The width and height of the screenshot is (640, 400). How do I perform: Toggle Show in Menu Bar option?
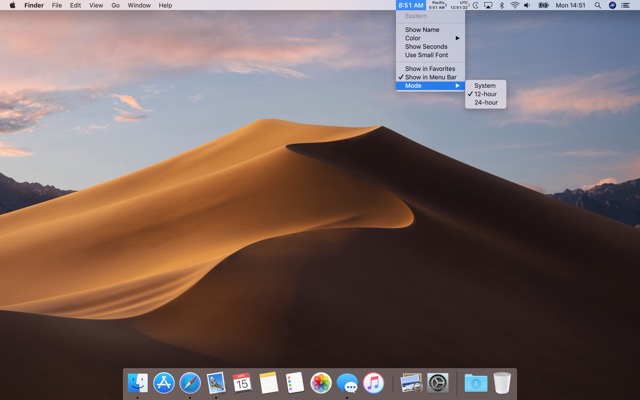click(x=430, y=77)
